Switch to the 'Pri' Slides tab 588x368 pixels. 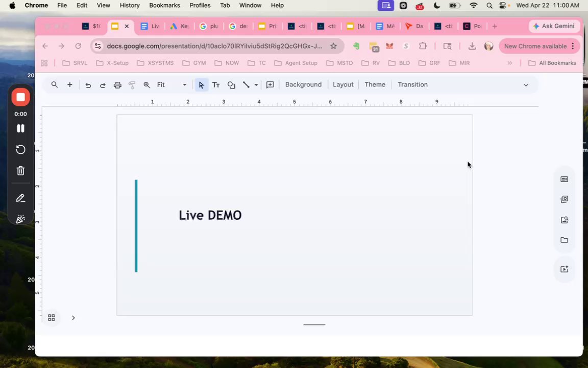click(268, 26)
